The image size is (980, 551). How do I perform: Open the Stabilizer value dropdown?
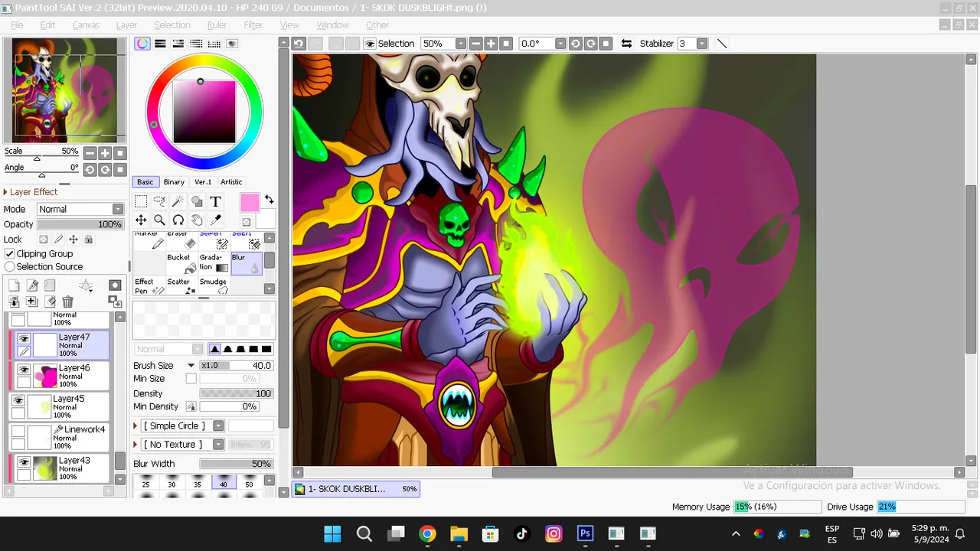click(701, 44)
